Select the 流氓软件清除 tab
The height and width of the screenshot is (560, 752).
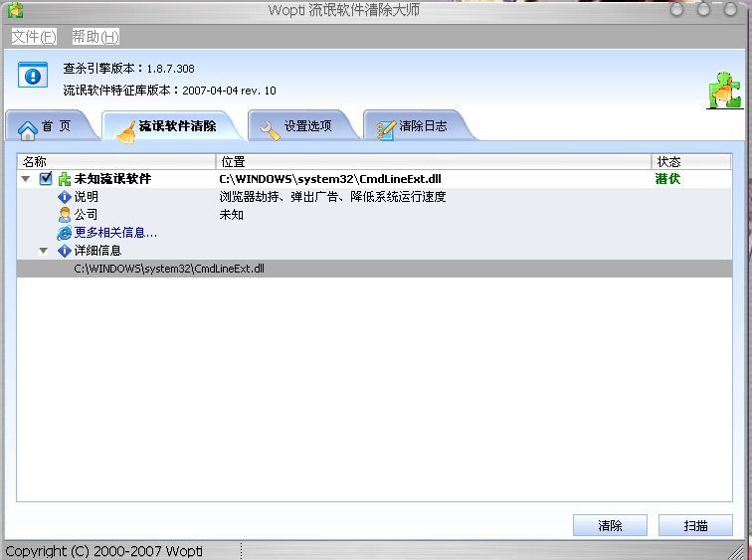tap(173, 126)
